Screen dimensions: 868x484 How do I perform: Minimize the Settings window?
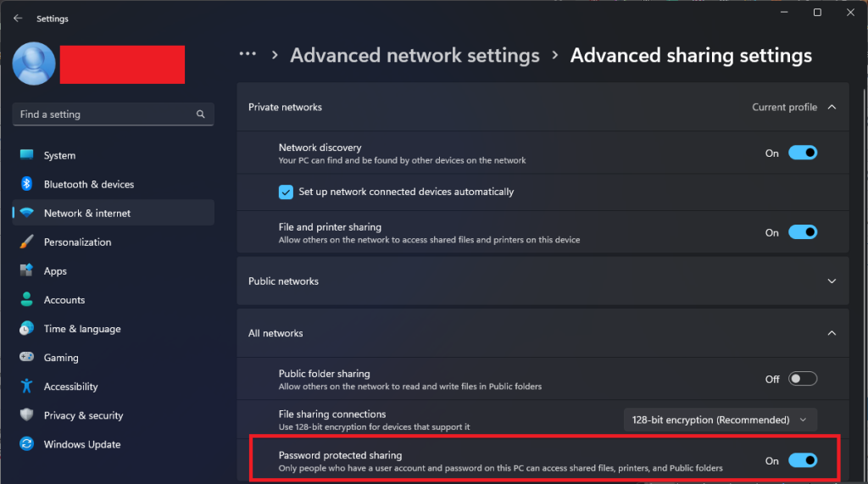784,12
